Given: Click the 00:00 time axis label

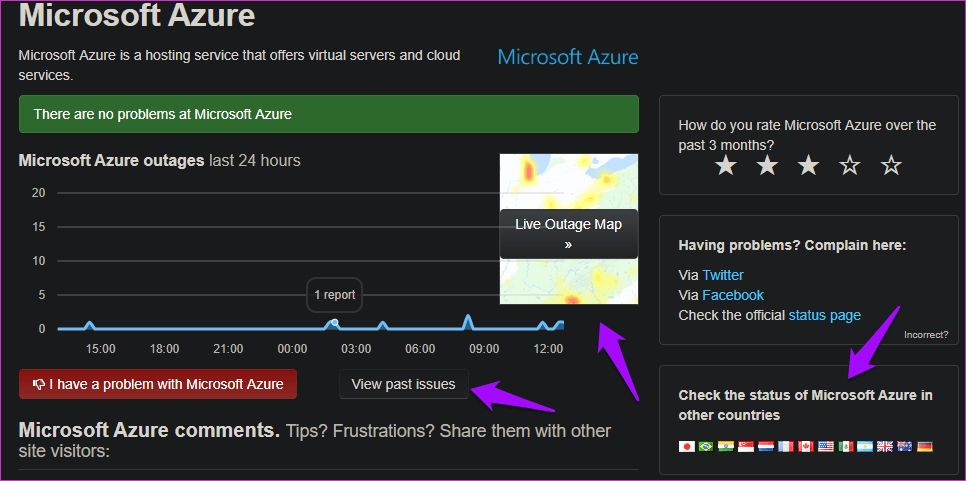Looking at the screenshot, I should pyautogui.click(x=292, y=349).
